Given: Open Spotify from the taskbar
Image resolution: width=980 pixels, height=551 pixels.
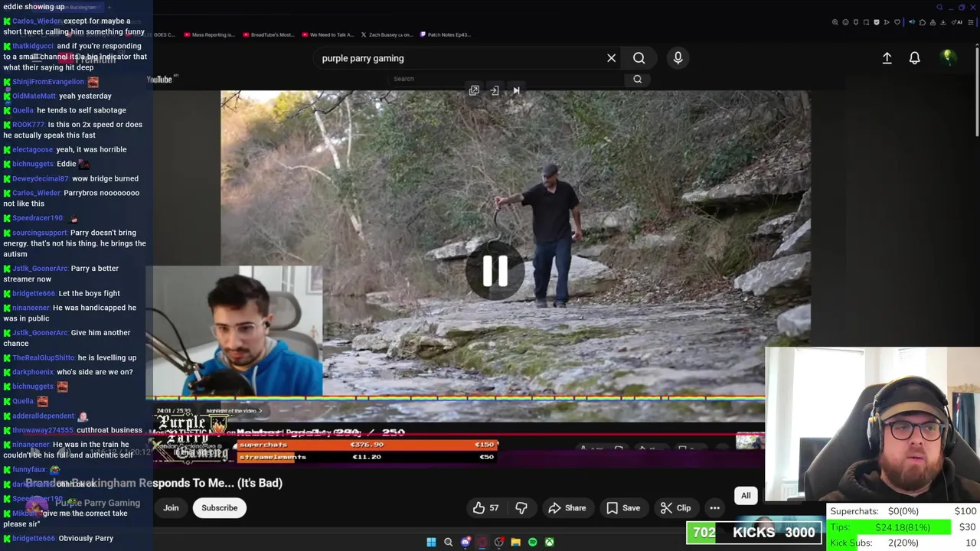Looking at the screenshot, I should [x=533, y=543].
